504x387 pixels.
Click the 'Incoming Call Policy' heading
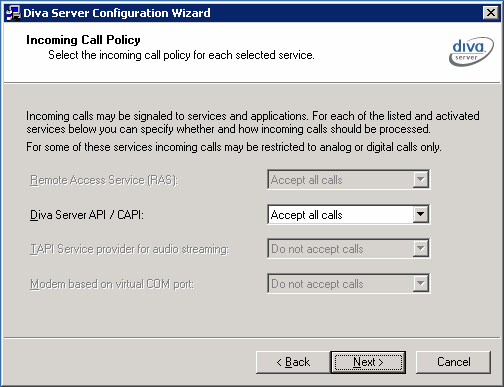coord(83,40)
